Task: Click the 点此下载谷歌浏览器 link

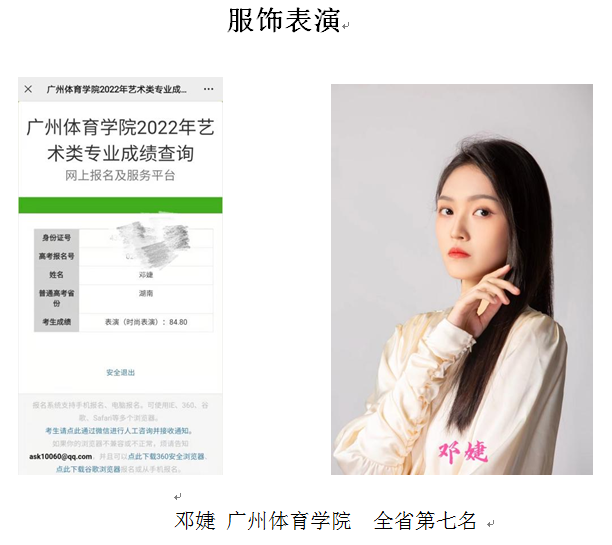Action: (x=88, y=469)
